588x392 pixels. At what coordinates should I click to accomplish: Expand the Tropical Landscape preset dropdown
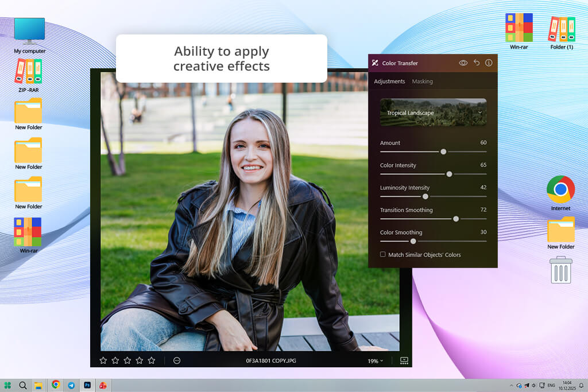click(433, 112)
